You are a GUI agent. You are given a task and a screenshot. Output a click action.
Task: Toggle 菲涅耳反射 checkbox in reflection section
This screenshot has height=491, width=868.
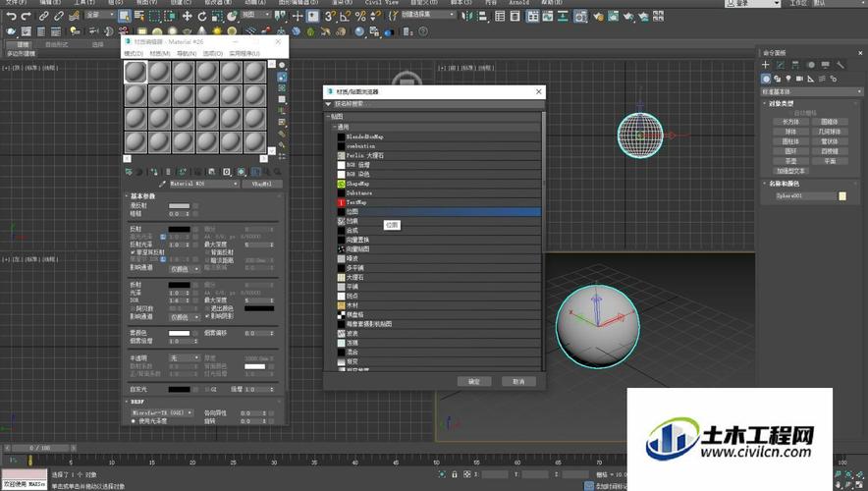pyautogui.click(x=134, y=252)
